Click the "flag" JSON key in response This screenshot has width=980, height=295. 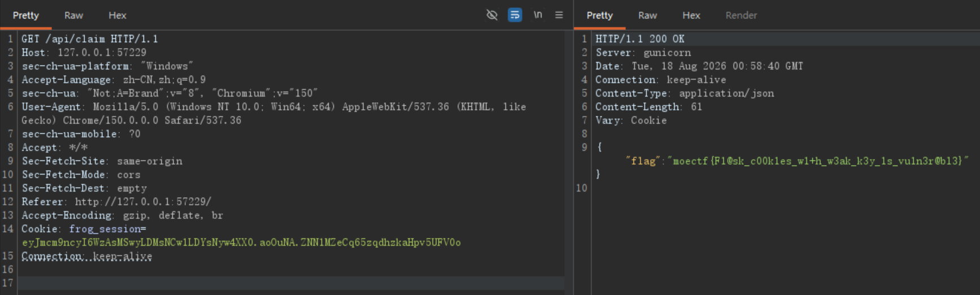click(x=643, y=161)
